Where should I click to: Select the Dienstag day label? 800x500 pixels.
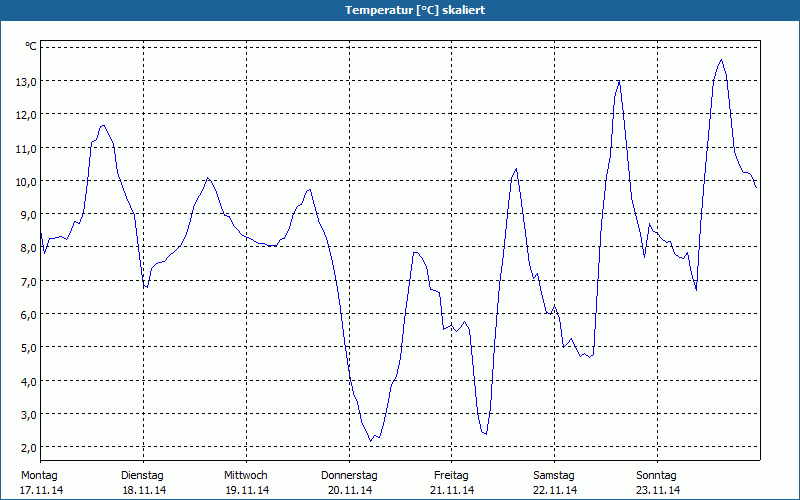(142, 476)
